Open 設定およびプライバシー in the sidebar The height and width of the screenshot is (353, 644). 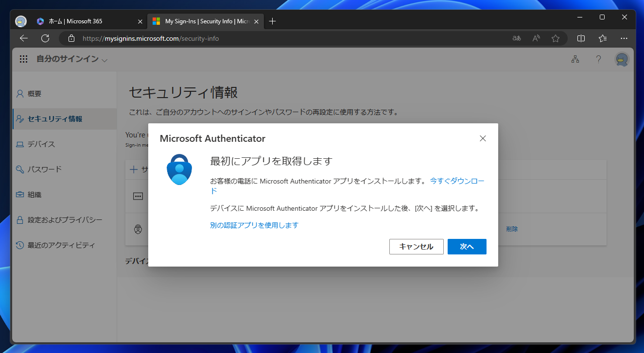(65, 220)
